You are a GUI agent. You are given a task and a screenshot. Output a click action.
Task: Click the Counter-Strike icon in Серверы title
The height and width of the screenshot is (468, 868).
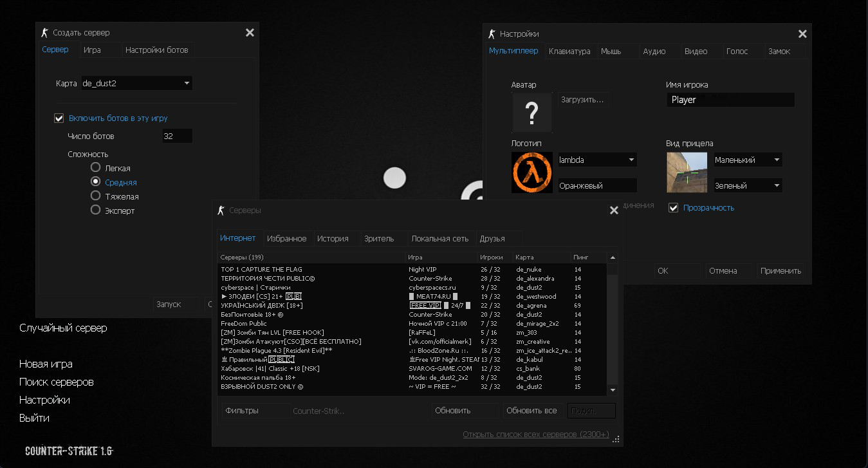pyautogui.click(x=221, y=210)
